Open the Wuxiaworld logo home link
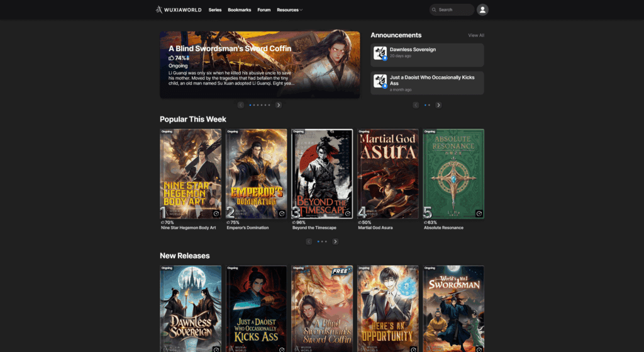 (179, 9)
